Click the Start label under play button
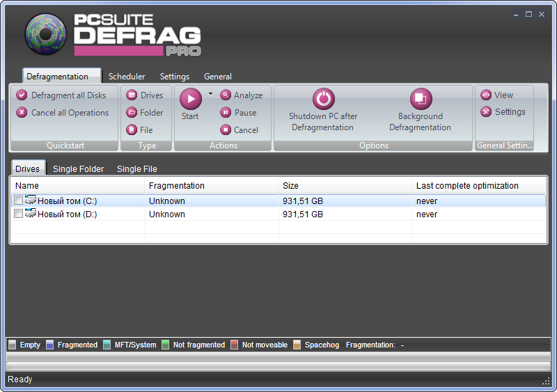 (x=190, y=116)
